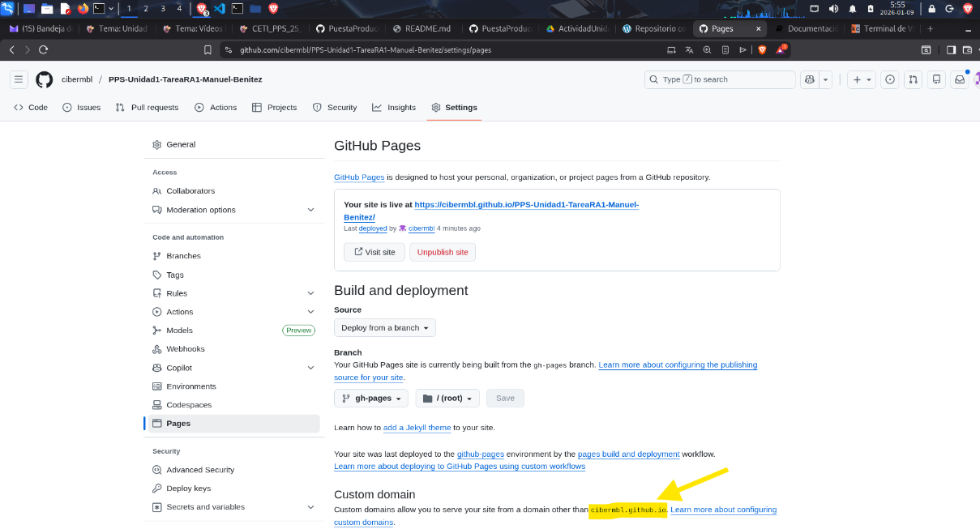Viewport: 980px width, 529px height.
Task: Open Environments settings in sidebar
Action: [x=233, y=386]
